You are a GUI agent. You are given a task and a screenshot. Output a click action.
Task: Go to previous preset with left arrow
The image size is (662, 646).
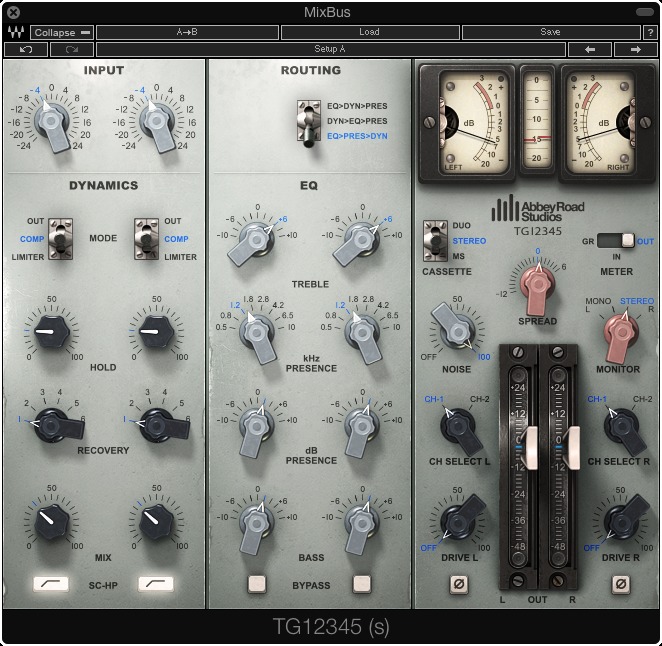pyautogui.click(x=590, y=49)
